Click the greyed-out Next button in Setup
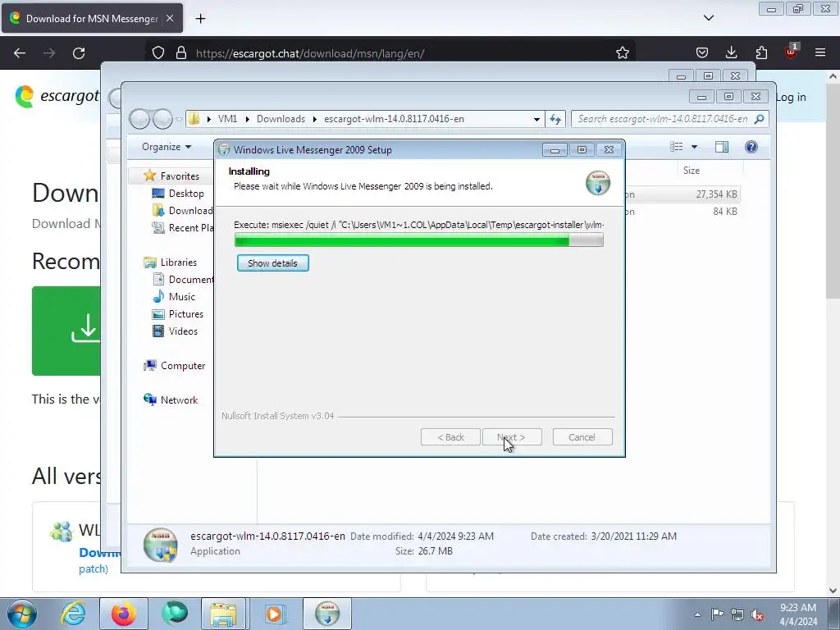The width and height of the screenshot is (840, 630). click(512, 437)
